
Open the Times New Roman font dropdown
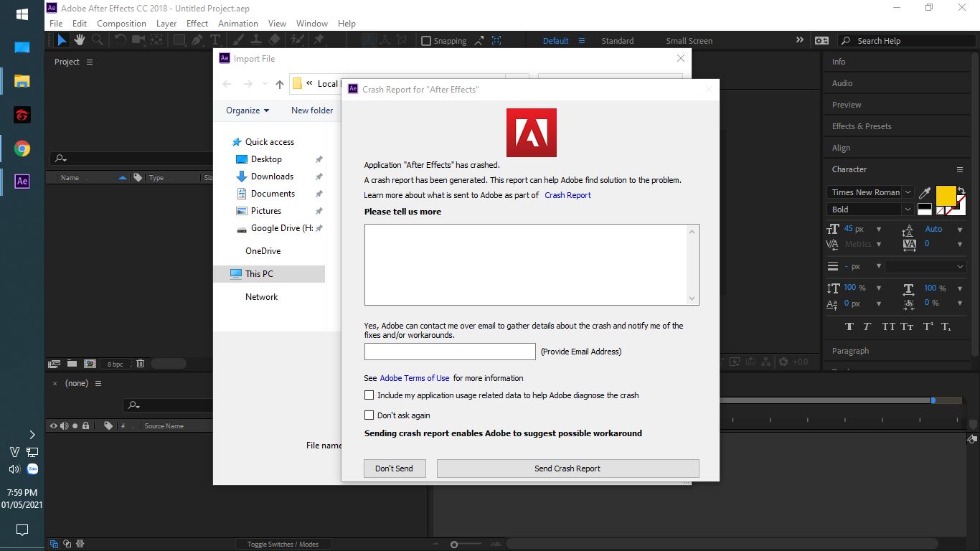[x=907, y=192]
